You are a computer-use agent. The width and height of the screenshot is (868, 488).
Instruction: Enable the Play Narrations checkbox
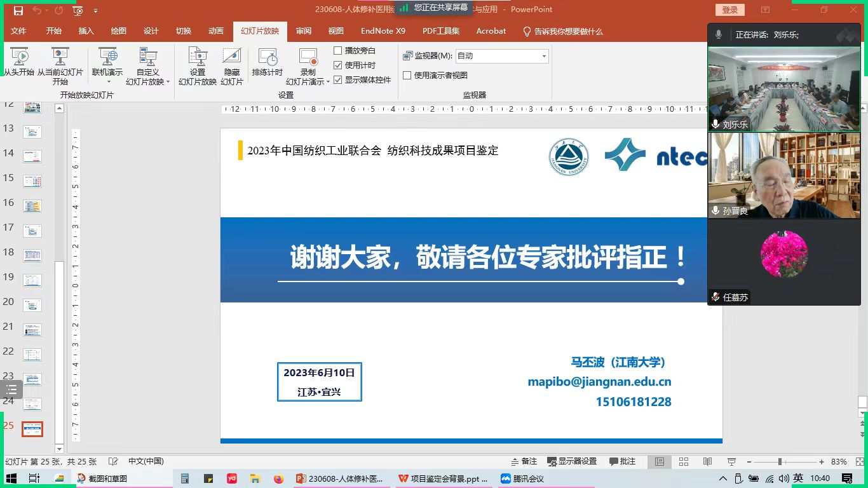338,51
